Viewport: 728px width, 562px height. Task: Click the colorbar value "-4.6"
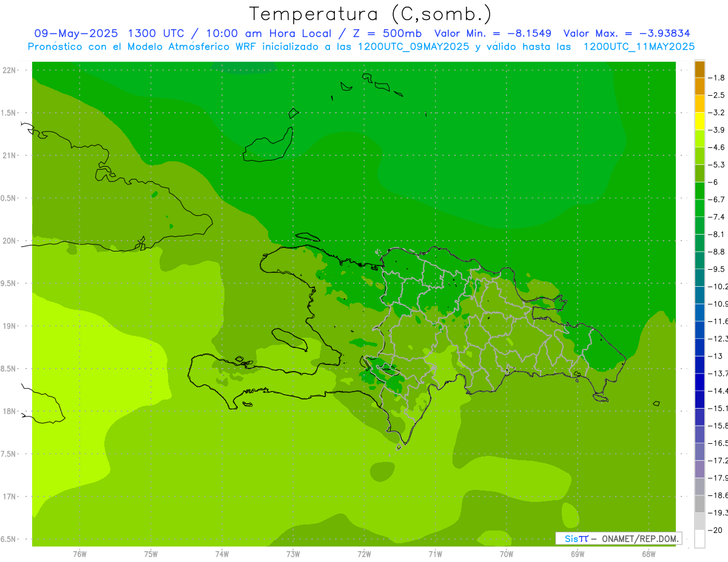pyautogui.click(x=717, y=147)
